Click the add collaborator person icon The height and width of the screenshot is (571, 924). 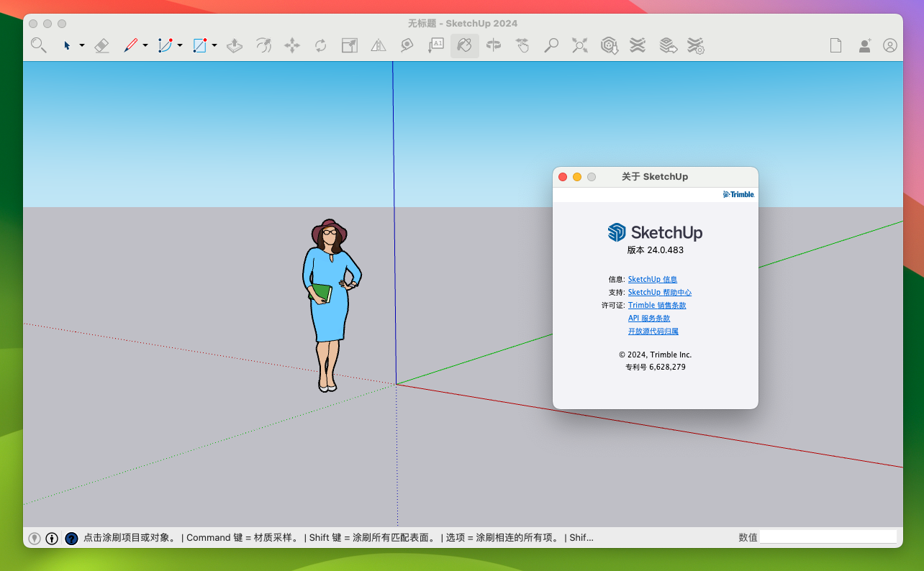864,45
